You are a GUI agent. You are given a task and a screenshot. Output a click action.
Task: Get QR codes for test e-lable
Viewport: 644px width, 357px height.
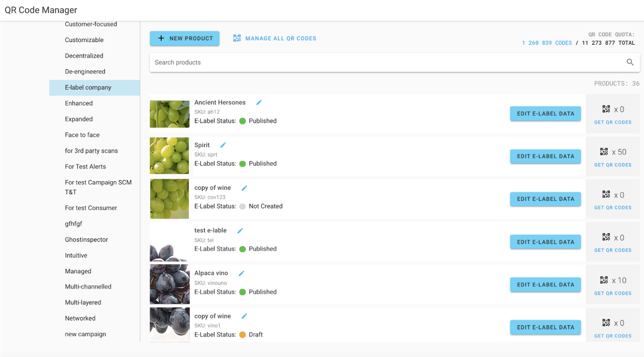point(613,250)
